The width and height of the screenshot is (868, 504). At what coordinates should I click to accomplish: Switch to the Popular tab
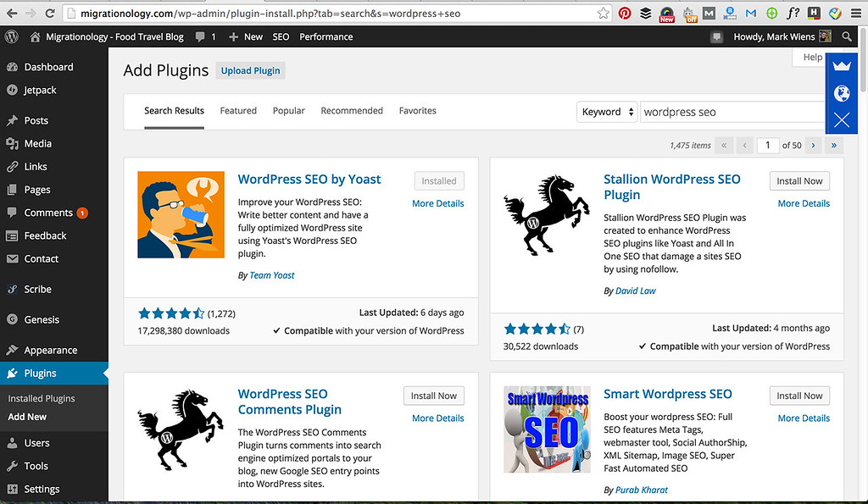(288, 111)
